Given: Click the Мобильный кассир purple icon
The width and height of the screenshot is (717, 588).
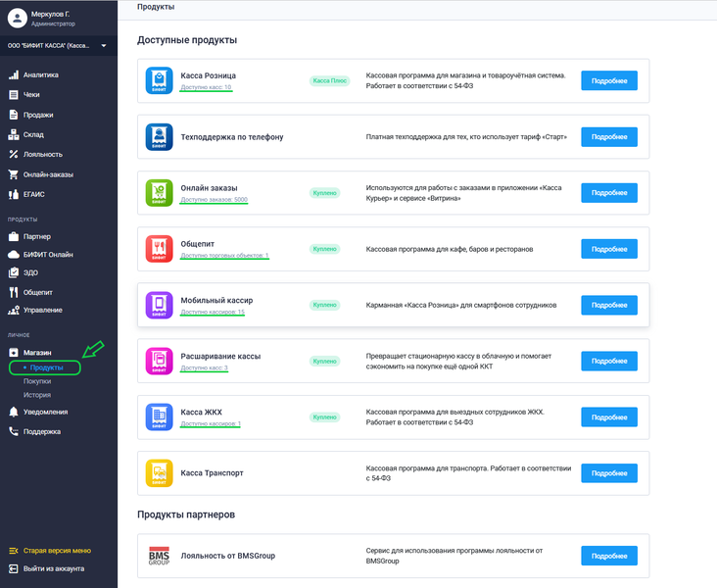Looking at the screenshot, I should [159, 305].
